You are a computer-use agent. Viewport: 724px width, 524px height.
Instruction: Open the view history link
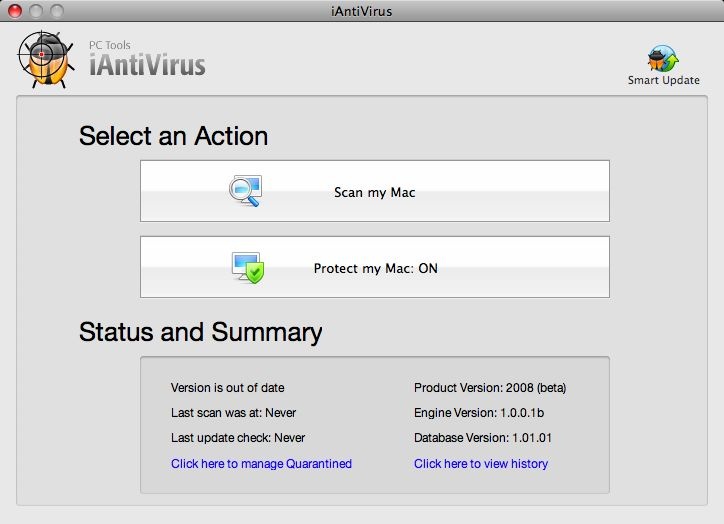481,463
